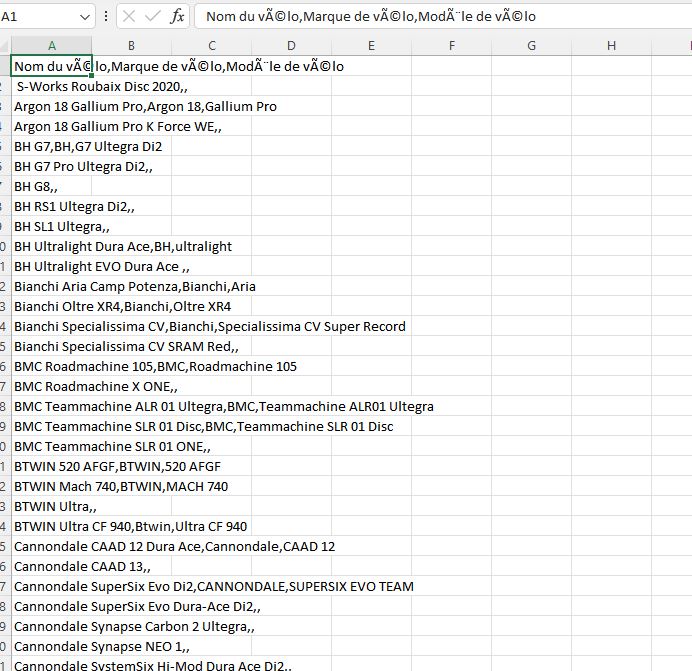Select Argon 18 Gallium Pro K Force WE cell
The width and height of the screenshot is (692, 671).
pos(52,126)
